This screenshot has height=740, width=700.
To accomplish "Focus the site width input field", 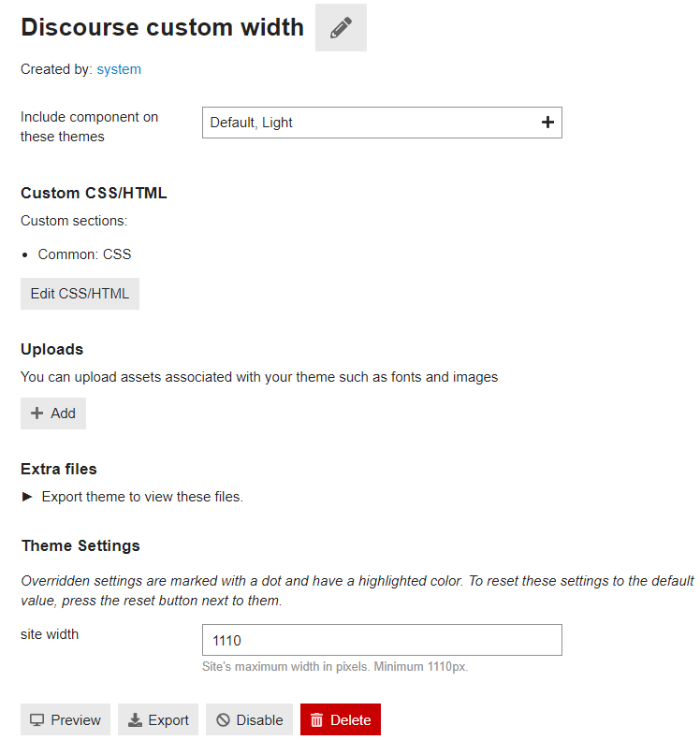I will point(382,640).
